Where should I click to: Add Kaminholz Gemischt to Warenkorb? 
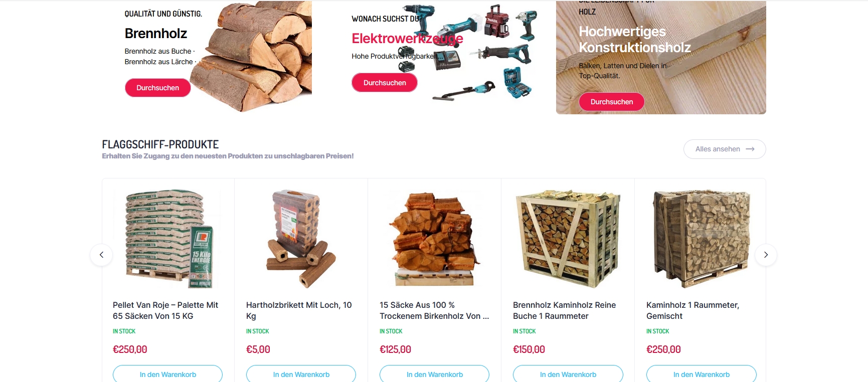tap(702, 374)
